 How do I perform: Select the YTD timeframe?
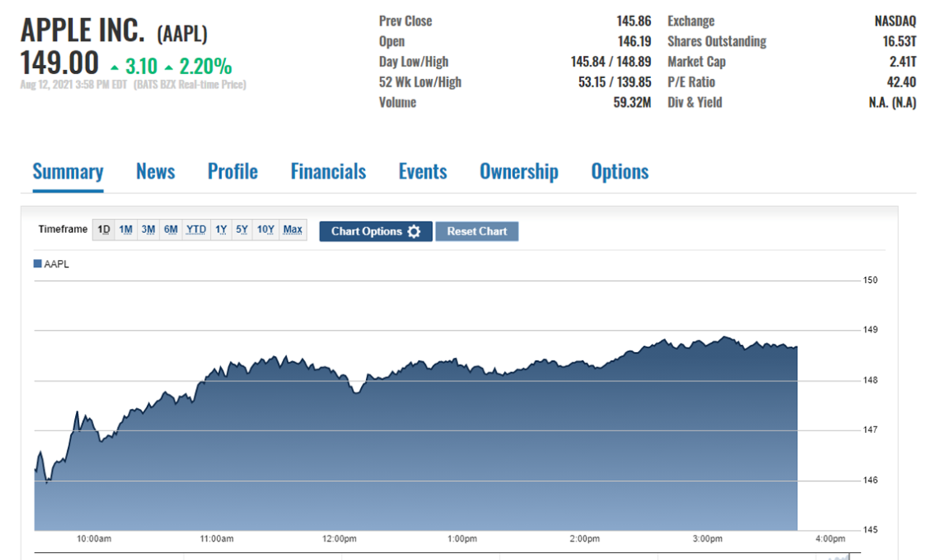click(x=196, y=230)
